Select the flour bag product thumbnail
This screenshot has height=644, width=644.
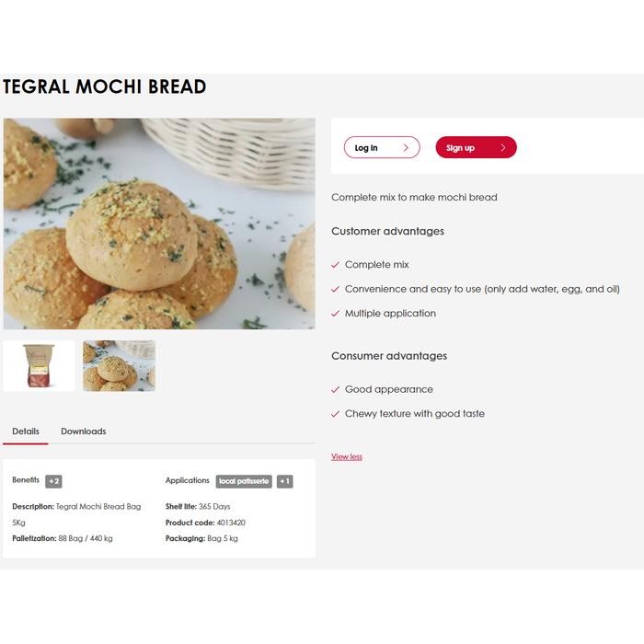pos(39,365)
